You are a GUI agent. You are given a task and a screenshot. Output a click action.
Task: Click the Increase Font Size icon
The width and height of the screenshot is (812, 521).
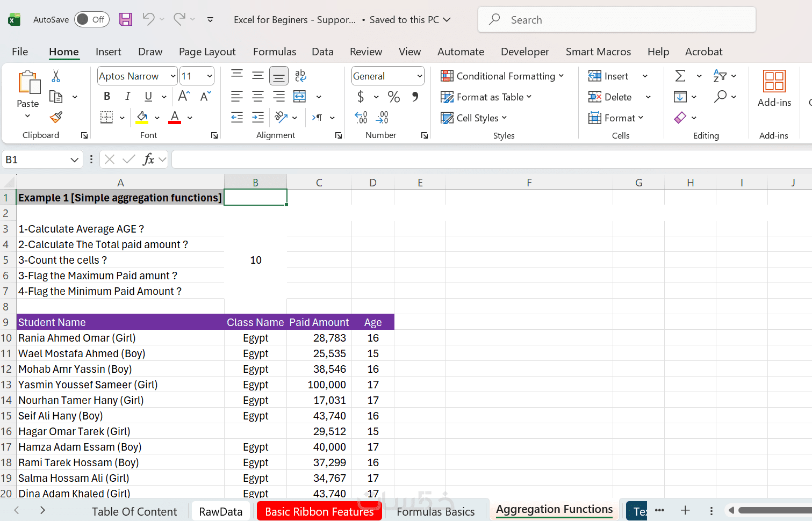pos(184,97)
